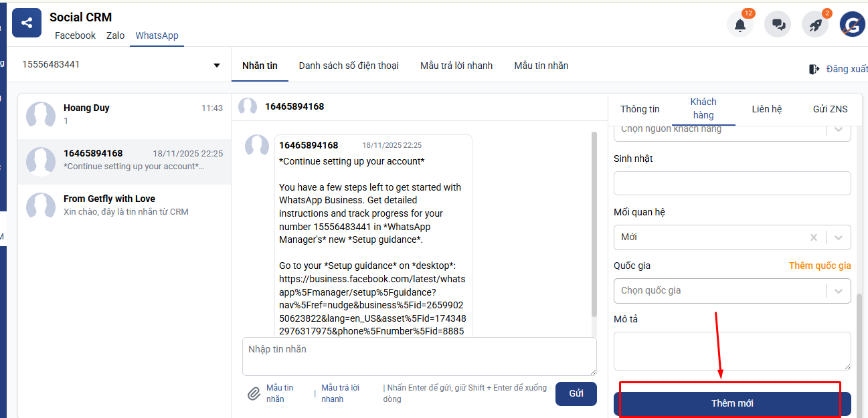
Task: Open Hoang Duy conversation
Action: (124, 114)
